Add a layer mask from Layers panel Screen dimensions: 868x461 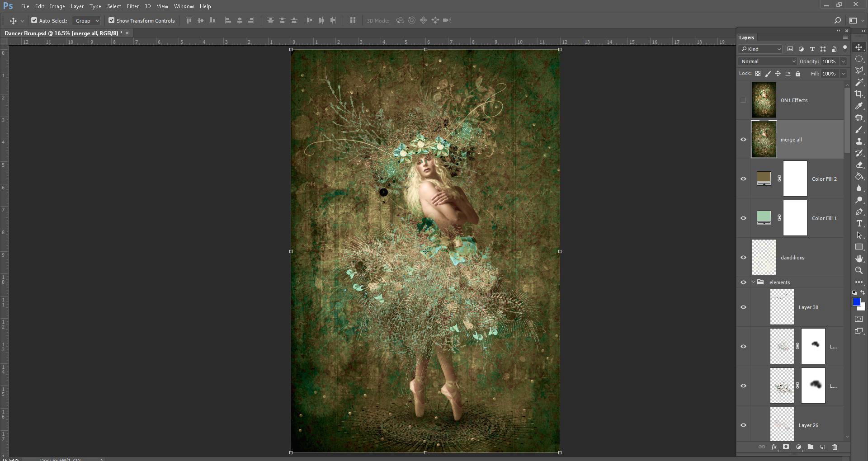[786, 447]
